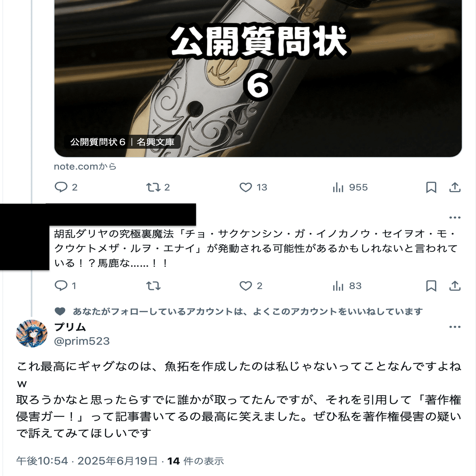Open more options on the redacted reply
Screen dimensions: 476x476
455,217
